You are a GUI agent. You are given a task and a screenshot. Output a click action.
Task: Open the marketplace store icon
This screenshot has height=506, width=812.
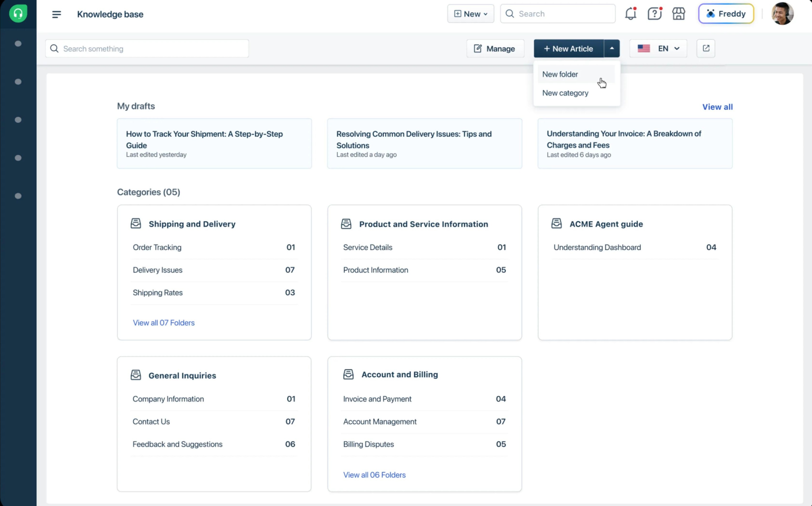679,14
